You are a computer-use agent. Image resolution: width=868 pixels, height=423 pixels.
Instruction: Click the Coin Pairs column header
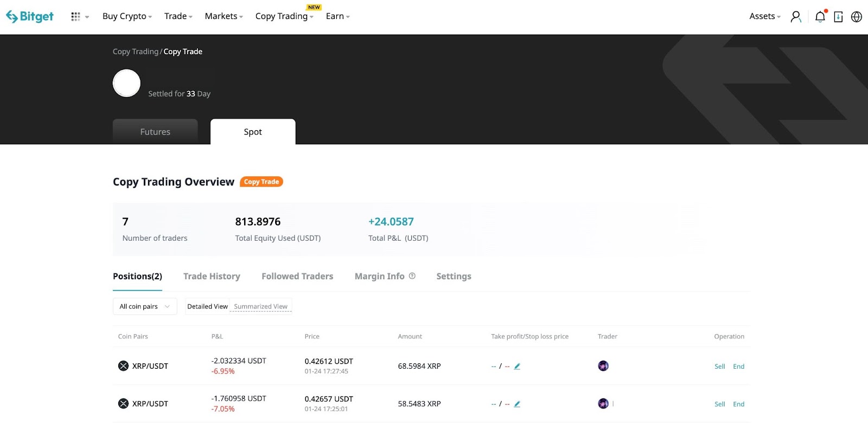133,336
